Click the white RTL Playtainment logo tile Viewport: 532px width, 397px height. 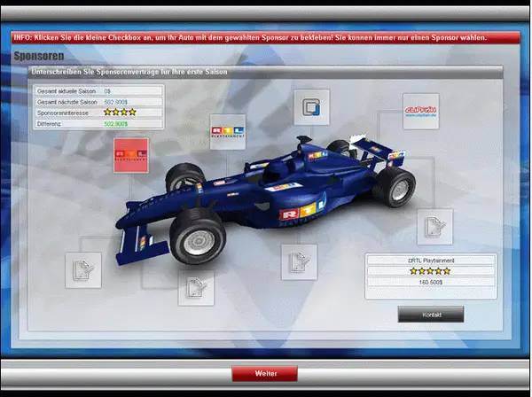(228, 131)
